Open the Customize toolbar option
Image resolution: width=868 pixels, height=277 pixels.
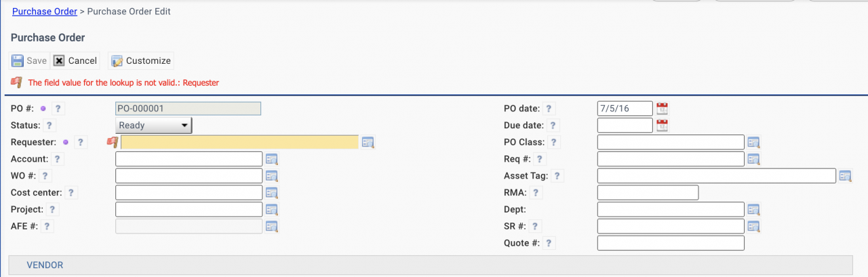[141, 60]
